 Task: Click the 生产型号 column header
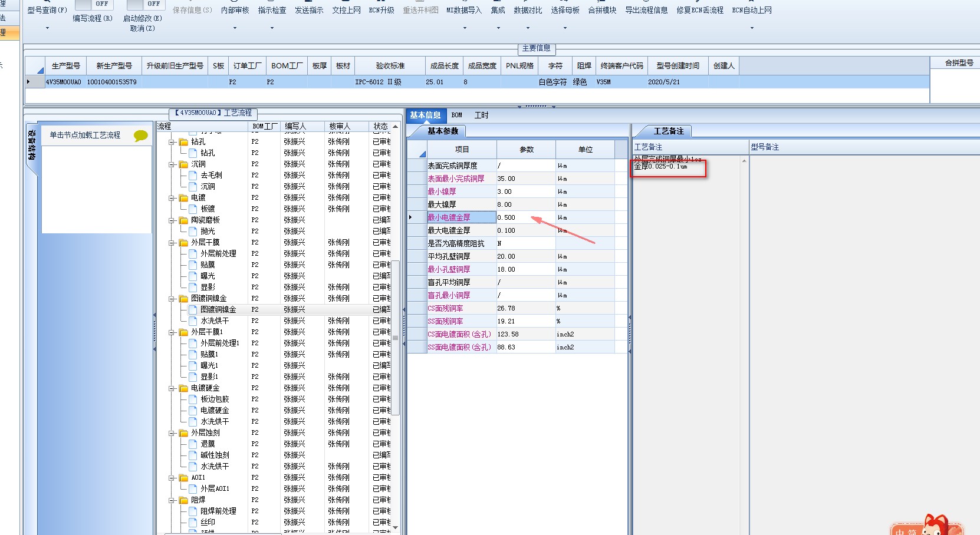point(66,66)
